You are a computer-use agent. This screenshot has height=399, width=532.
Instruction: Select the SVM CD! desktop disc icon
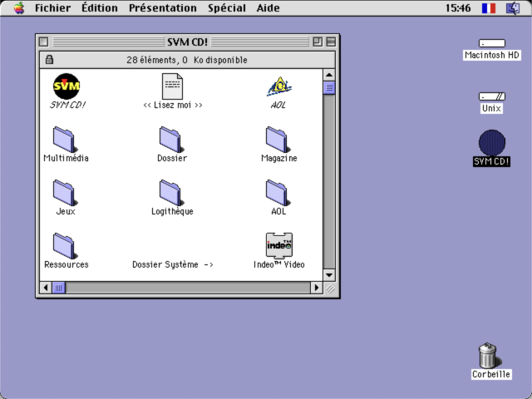[491, 142]
